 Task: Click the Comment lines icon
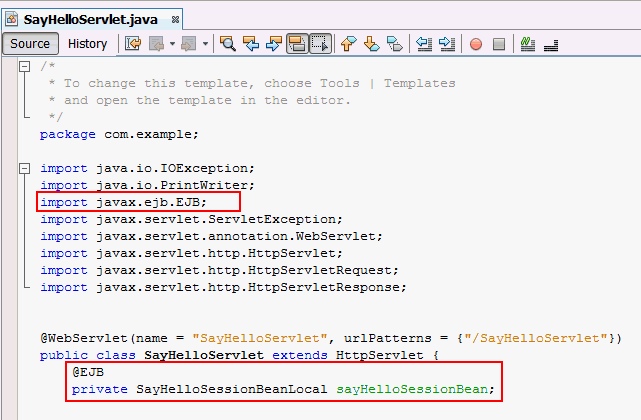pyautogui.click(x=528, y=44)
